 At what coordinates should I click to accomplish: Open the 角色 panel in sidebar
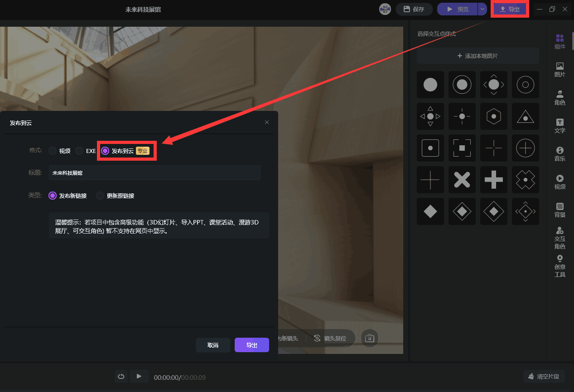(x=560, y=97)
